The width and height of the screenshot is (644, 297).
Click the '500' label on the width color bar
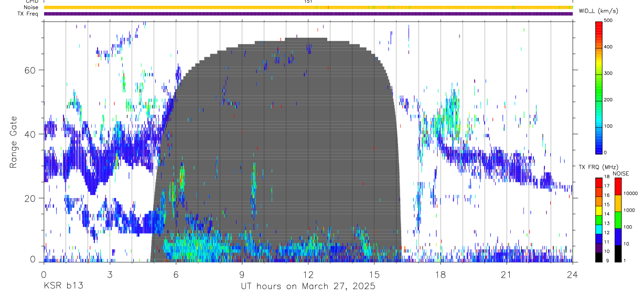[609, 20]
